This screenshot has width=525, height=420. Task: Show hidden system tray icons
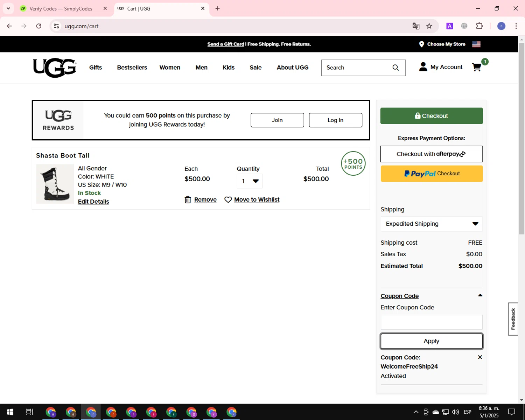click(416, 412)
